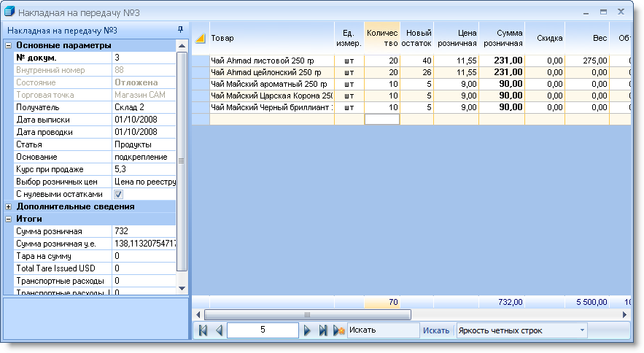This screenshot has width=644, height=353.
Task: Click the empty quantity cell in new row
Action: tap(382, 119)
